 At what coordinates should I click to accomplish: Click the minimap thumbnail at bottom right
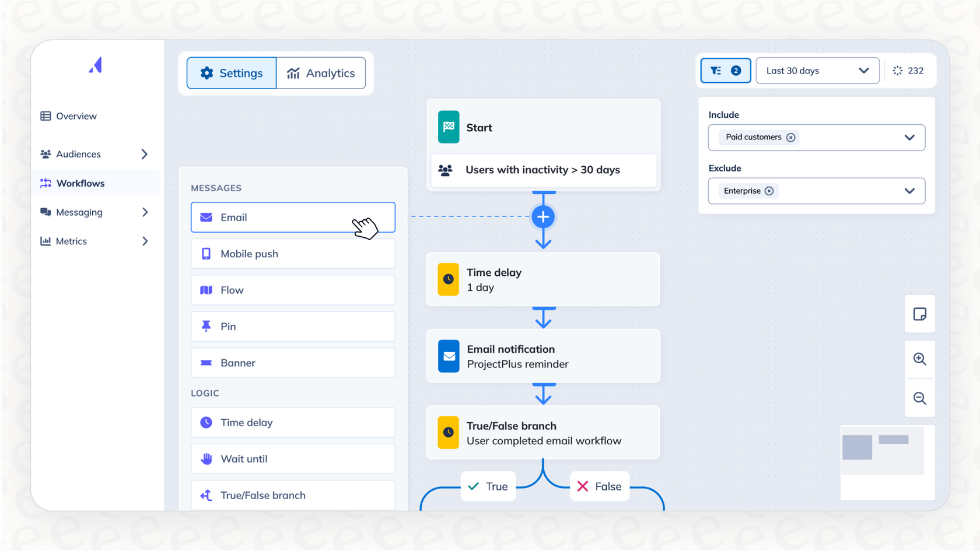pyautogui.click(x=887, y=462)
